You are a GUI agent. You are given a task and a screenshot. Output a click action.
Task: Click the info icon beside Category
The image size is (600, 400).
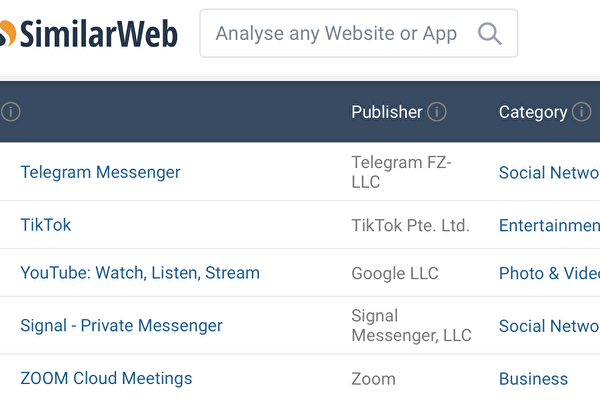[x=581, y=112]
